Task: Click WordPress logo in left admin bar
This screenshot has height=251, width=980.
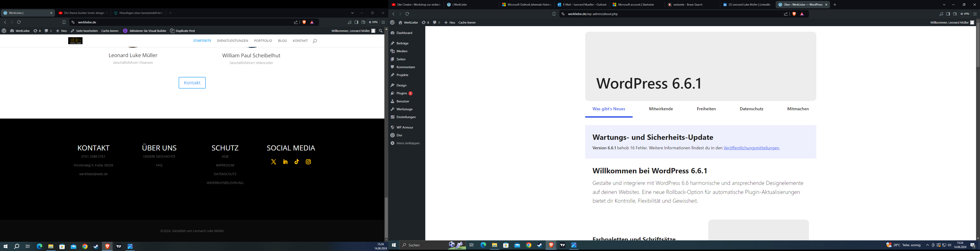Action: (x=4, y=31)
